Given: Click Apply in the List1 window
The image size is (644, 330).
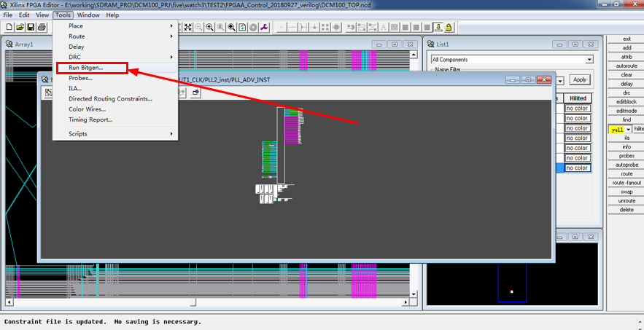Looking at the screenshot, I should pyautogui.click(x=580, y=79).
